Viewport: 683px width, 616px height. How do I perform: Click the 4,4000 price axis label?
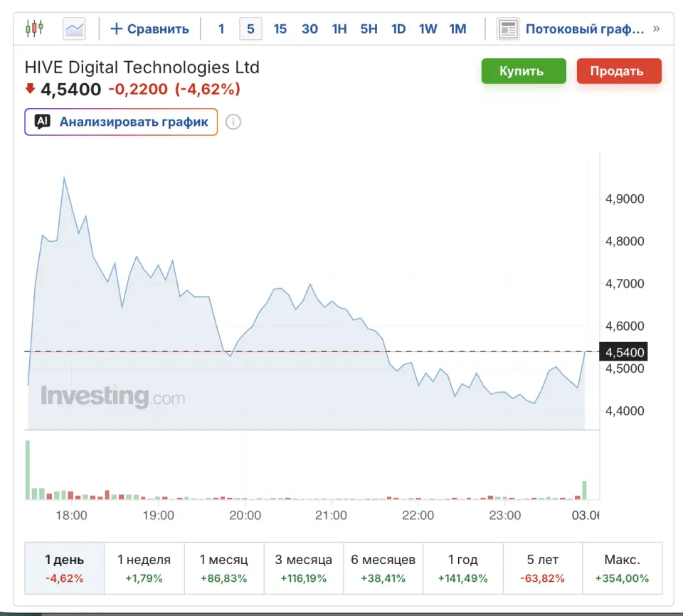625,411
